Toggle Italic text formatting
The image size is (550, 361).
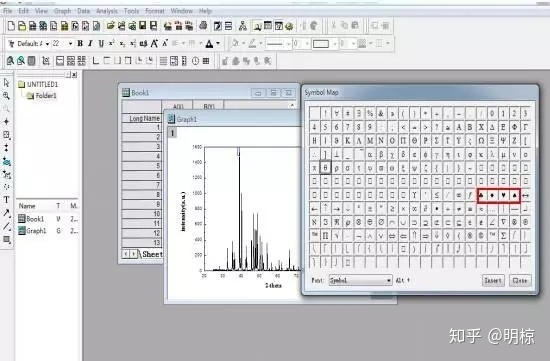coord(90,44)
